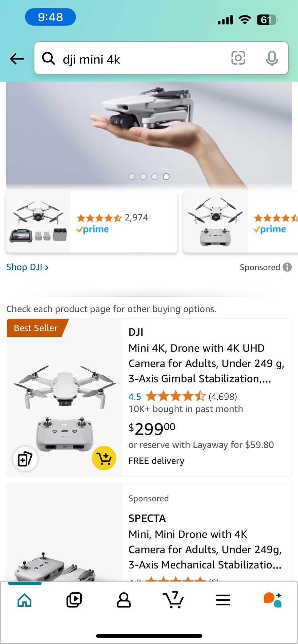
Task: Tap the microphone voice search icon
Action: (271, 58)
